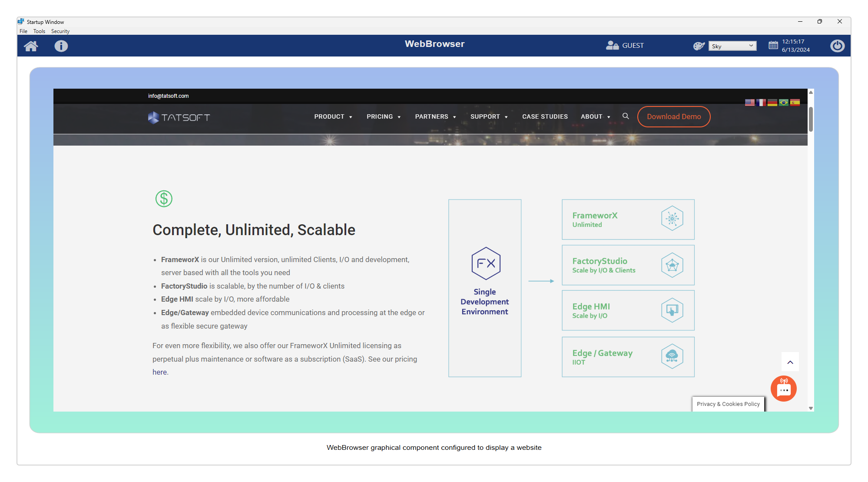Go to the Home page icon
The image size is (868, 482).
point(31,46)
